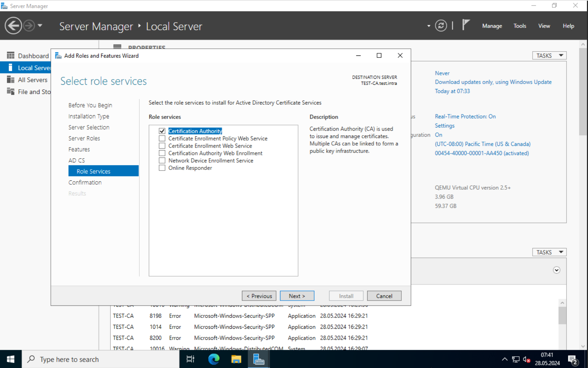Check Certificate Enrollment Policy Web Service
The image size is (588, 368).
pyautogui.click(x=162, y=138)
